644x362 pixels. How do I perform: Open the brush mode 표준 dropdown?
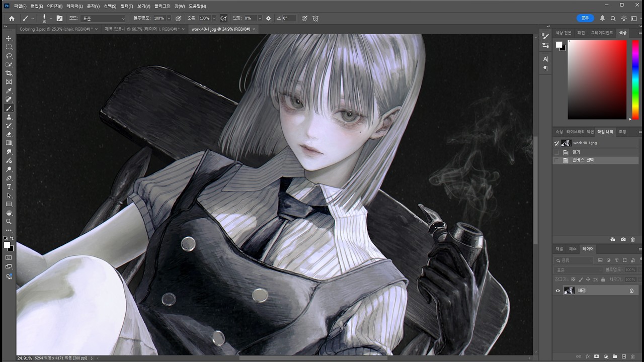pos(103,18)
